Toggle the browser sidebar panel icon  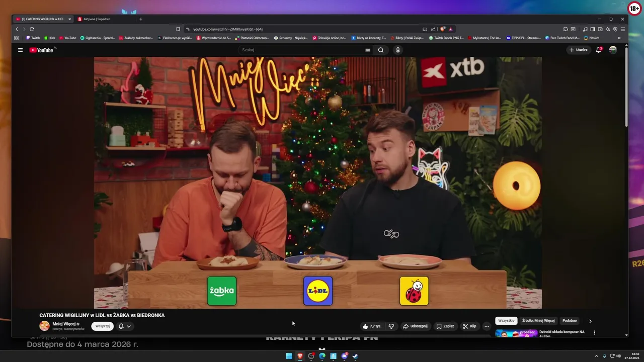(593, 29)
